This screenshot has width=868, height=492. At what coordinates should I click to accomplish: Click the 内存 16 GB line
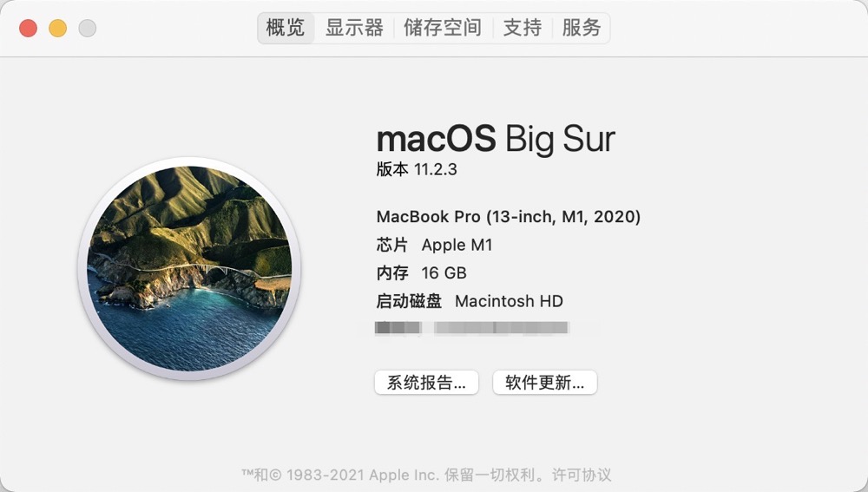click(x=421, y=272)
